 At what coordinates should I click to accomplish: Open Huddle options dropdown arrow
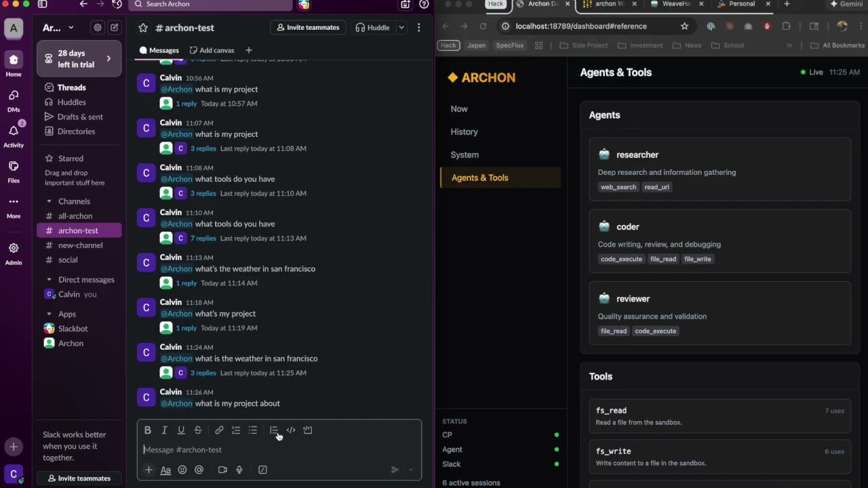[x=401, y=28]
